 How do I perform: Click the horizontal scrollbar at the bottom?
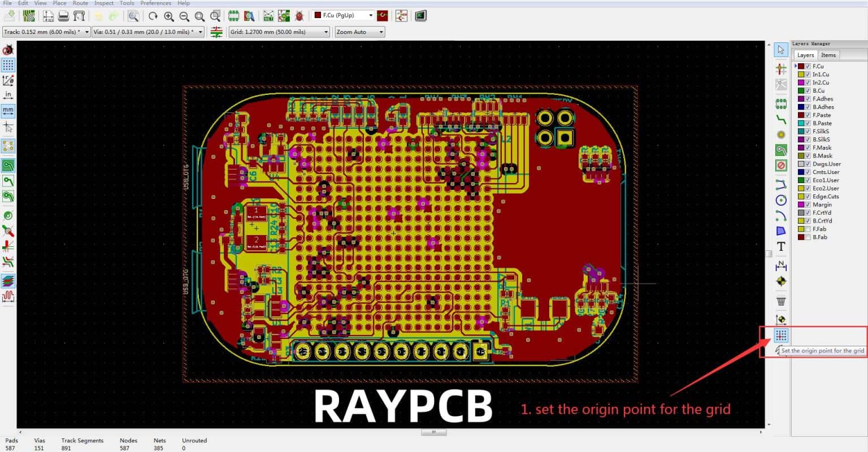(434, 432)
